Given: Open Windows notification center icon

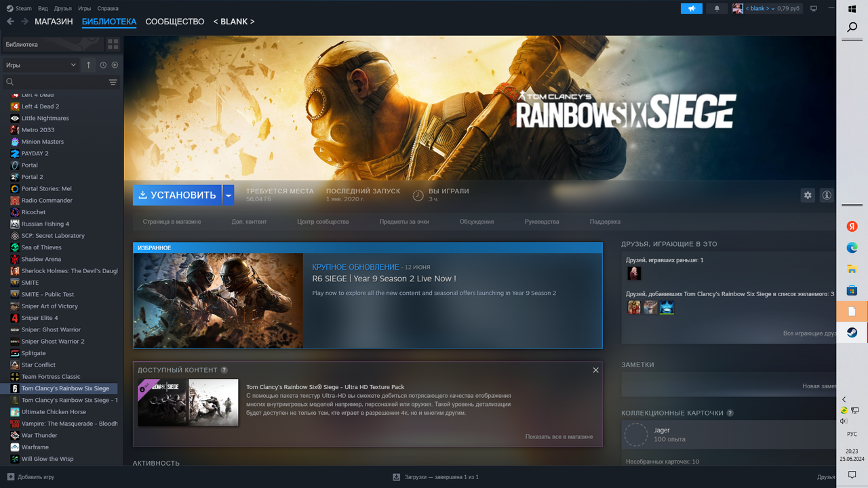Looking at the screenshot, I should click(852, 476).
